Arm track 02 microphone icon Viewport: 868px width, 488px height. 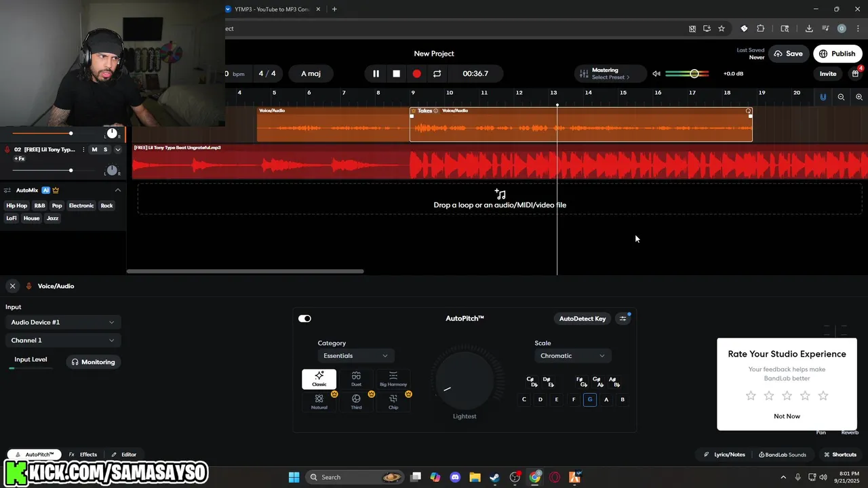[7, 149]
